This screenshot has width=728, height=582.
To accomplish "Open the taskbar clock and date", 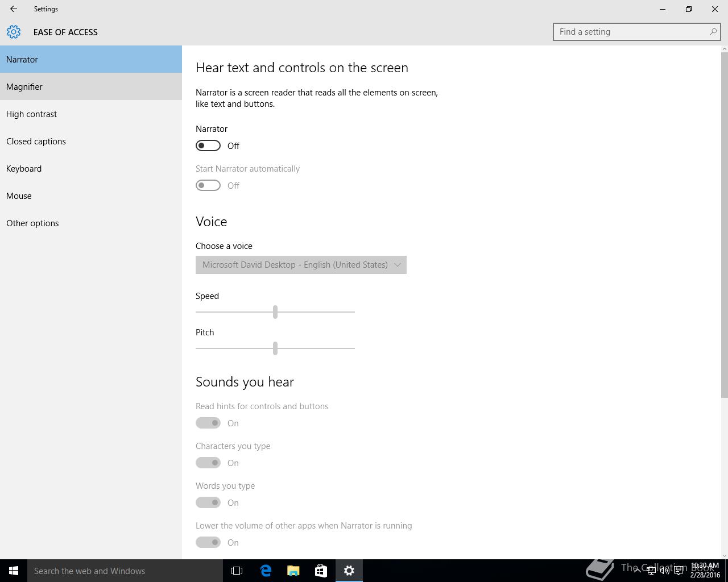I will point(705,571).
